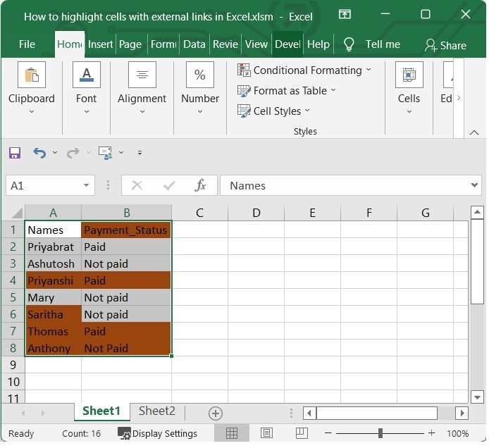The image size is (489, 448).
Task: Click the Insert Function fx icon
Action: click(200, 185)
